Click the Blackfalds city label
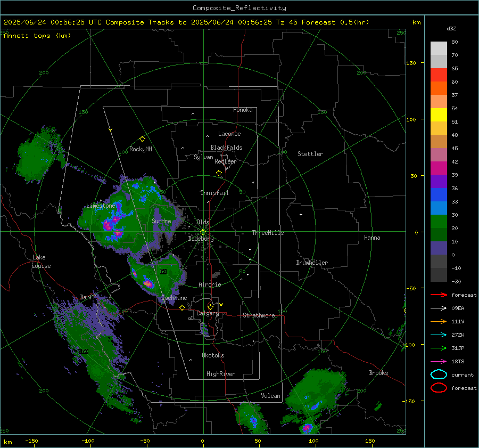This screenshot has width=479, height=448. pyautogui.click(x=226, y=148)
